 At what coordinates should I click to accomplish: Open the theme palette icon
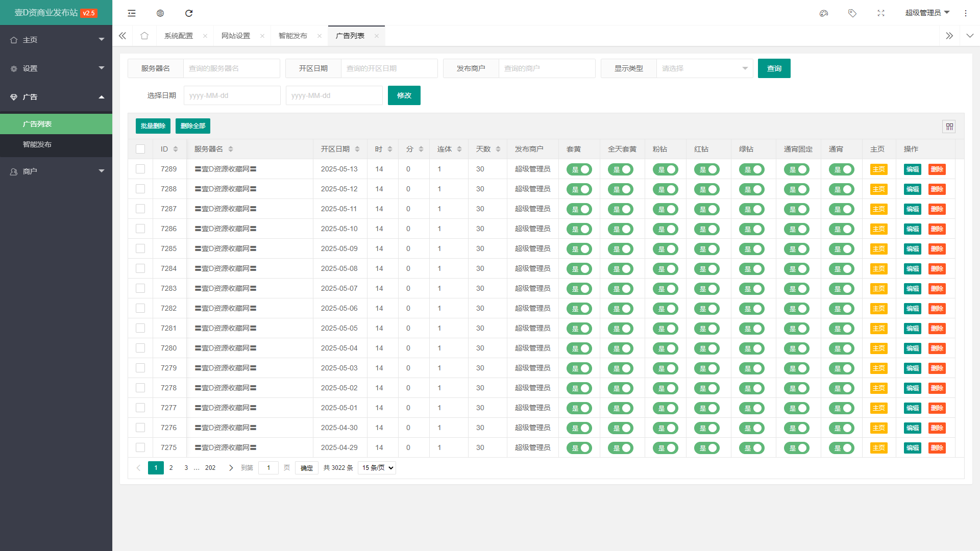click(x=824, y=13)
